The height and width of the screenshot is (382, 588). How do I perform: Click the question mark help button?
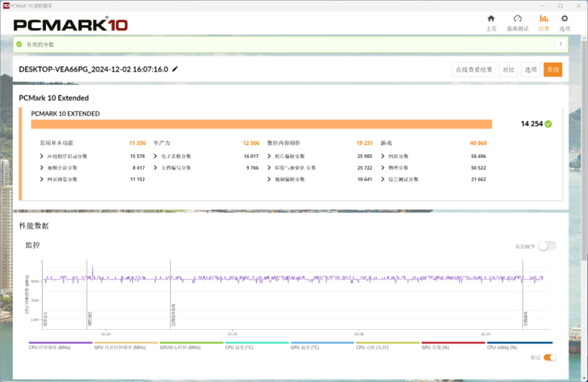[x=561, y=44]
